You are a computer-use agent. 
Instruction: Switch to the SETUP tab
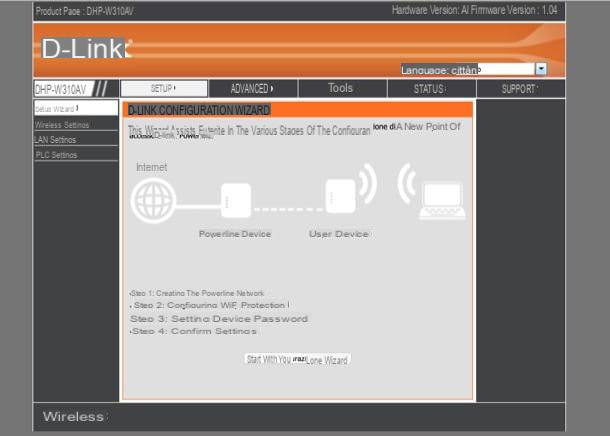click(x=164, y=89)
